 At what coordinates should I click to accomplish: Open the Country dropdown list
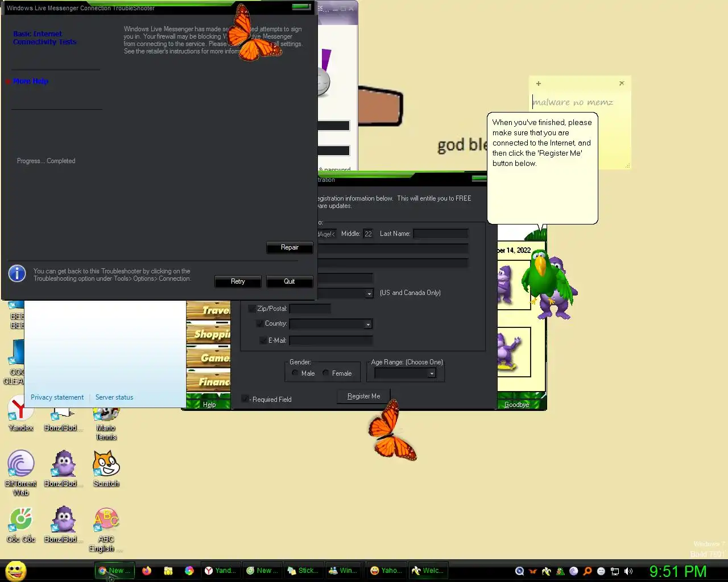[368, 325]
